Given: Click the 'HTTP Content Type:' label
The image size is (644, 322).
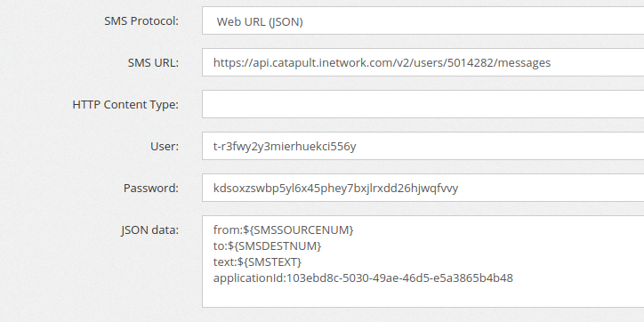Looking at the screenshot, I should tap(125, 105).
